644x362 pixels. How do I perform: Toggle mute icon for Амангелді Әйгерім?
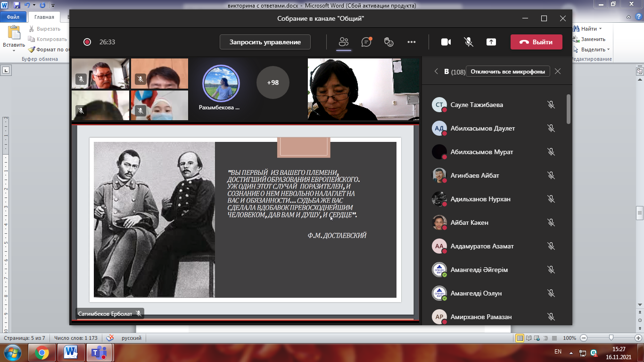tap(551, 270)
